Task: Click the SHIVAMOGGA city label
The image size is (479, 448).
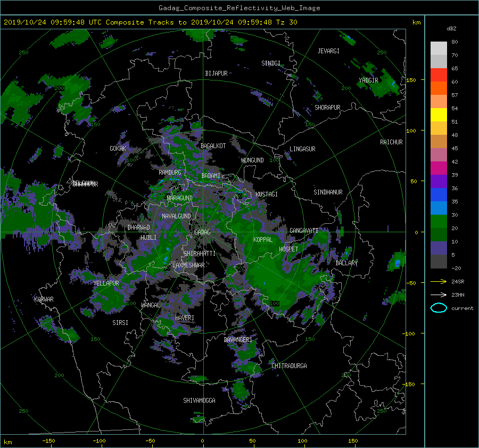Action: pyautogui.click(x=199, y=401)
